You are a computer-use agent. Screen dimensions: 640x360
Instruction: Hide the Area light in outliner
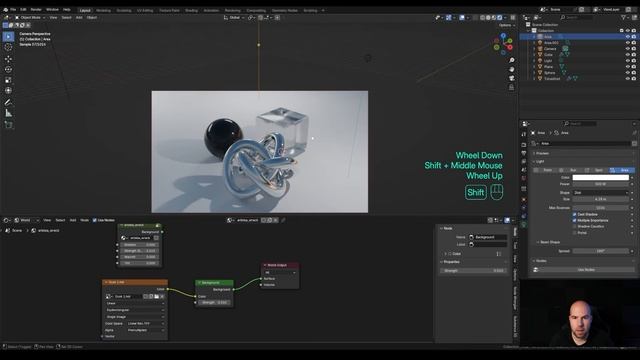pyautogui.click(x=628, y=37)
